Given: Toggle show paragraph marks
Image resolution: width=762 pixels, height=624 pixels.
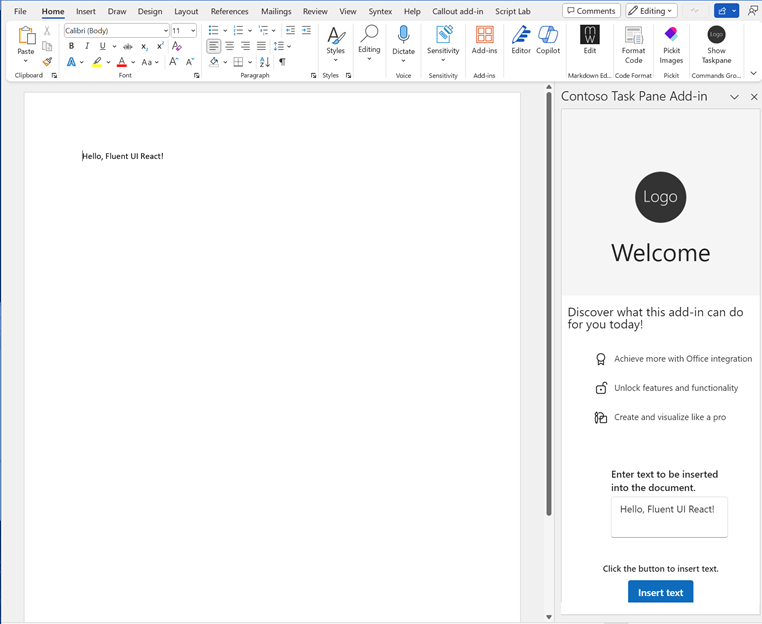Looking at the screenshot, I should coord(282,62).
